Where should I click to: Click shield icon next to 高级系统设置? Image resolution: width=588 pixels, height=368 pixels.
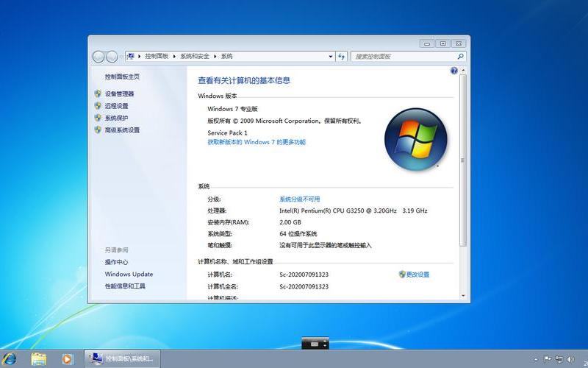pyautogui.click(x=98, y=130)
